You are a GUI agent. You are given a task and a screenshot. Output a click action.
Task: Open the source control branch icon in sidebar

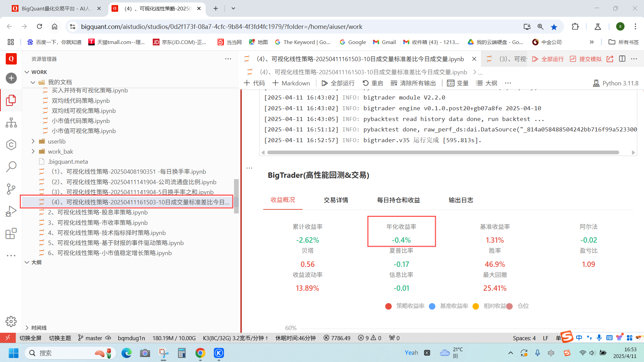coord(11,189)
